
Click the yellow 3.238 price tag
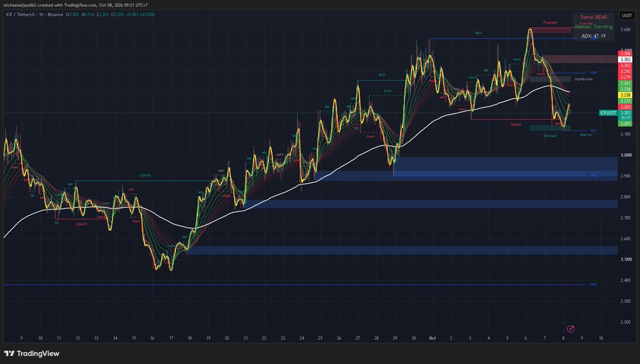(625, 95)
